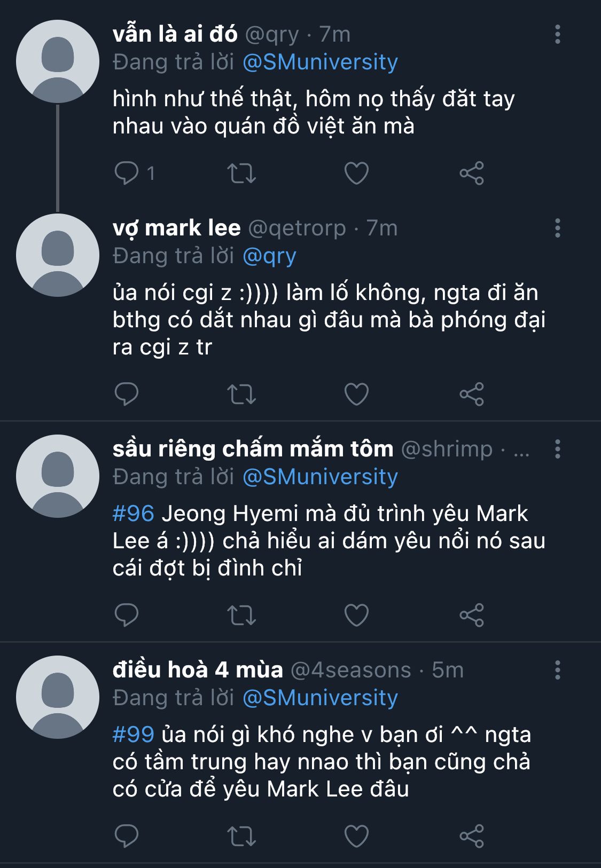Viewport: 601px width, 868px height.
Task: Retweet the tweet by @4seasons
Action: coord(241,836)
